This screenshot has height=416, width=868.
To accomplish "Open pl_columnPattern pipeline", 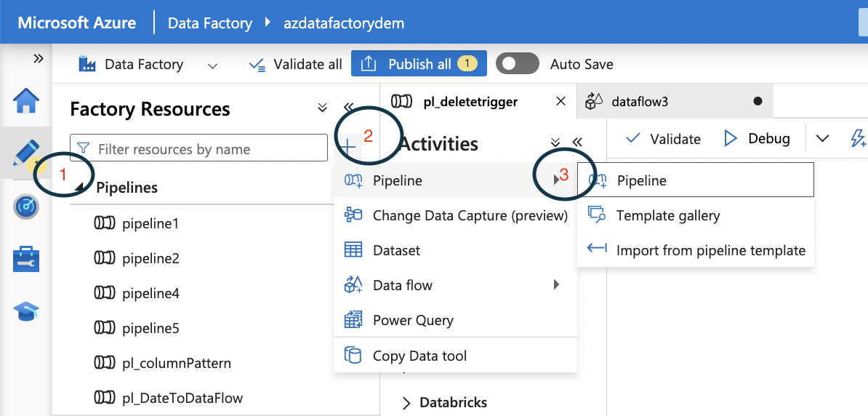I will pyautogui.click(x=177, y=364).
